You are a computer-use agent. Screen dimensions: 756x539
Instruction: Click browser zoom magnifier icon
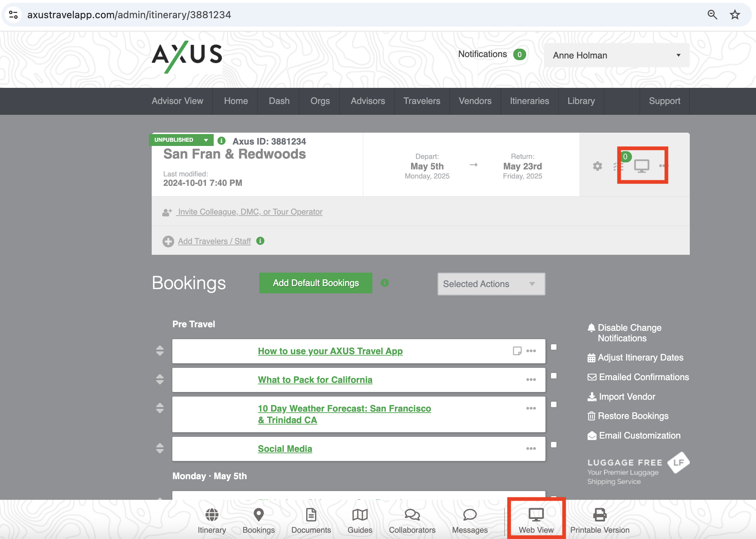tap(712, 15)
